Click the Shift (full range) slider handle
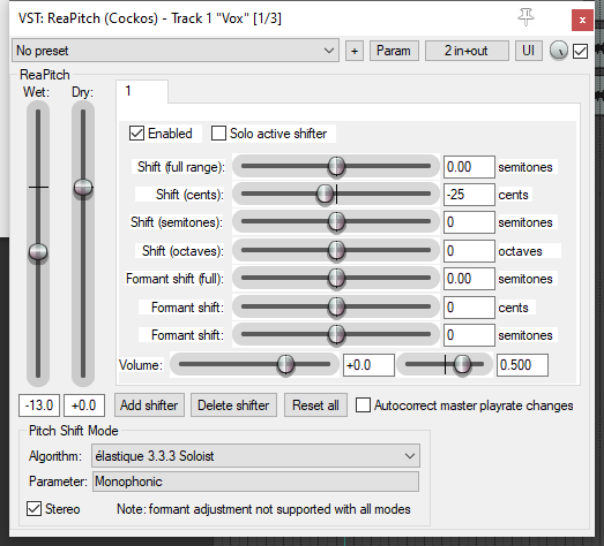This screenshot has width=604, height=546. tap(336, 166)
